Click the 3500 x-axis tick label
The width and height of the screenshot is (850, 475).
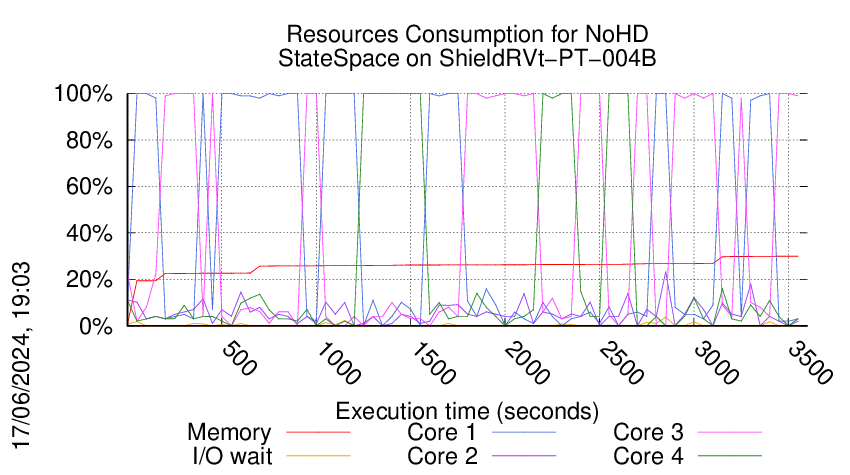(x=802, y=366)
